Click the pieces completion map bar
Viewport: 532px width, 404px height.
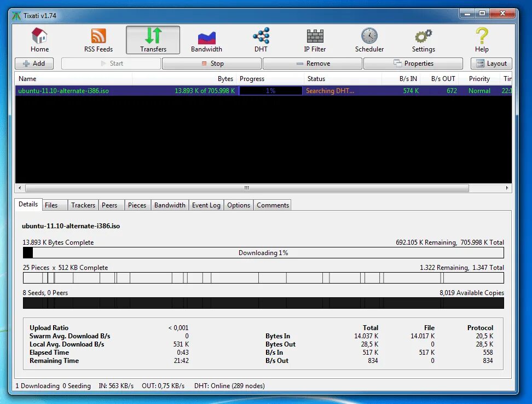[263, 278]
